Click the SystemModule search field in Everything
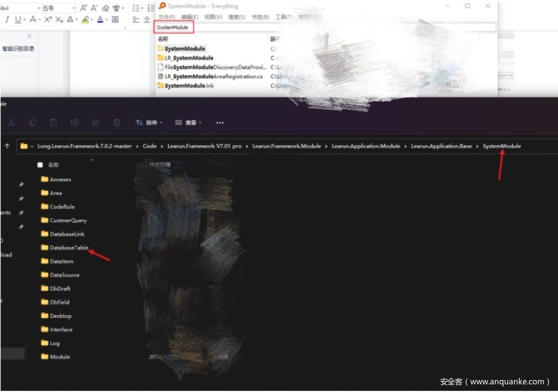The height and width of the screenshot is (392, 558). click(327, 27)
